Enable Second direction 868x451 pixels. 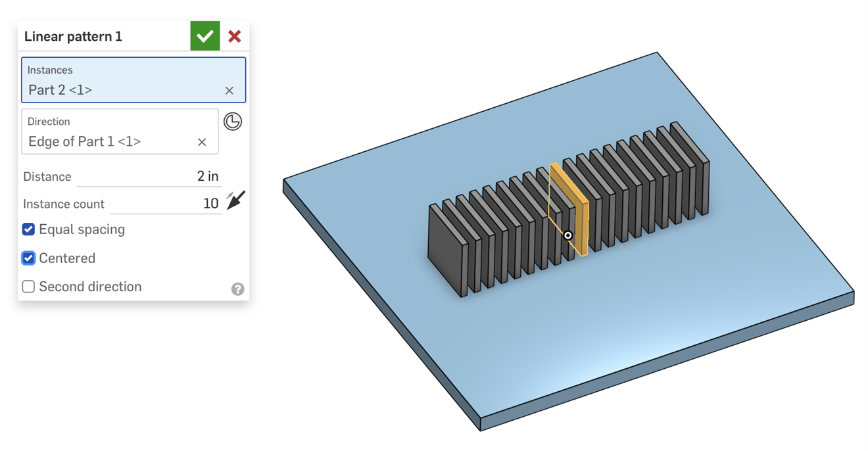pos(28,287)
